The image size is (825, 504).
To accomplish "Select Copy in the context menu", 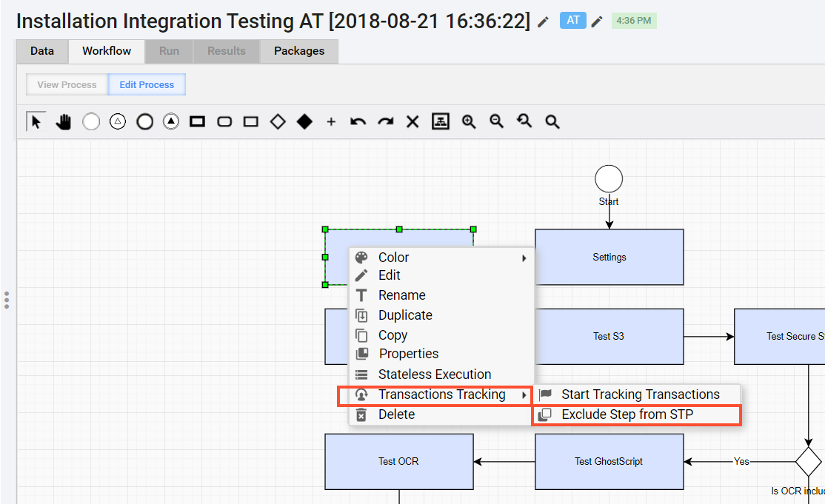I will coord(441,335).
